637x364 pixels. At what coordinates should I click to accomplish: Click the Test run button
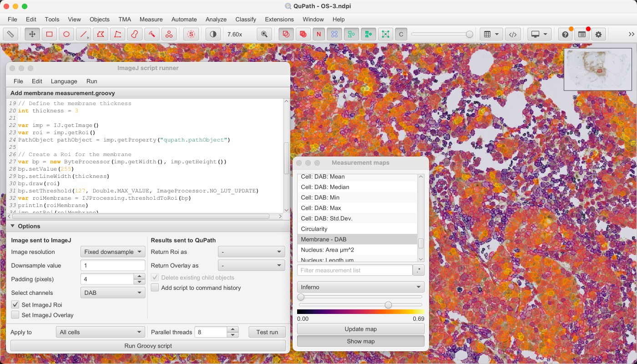pos(267,332)
